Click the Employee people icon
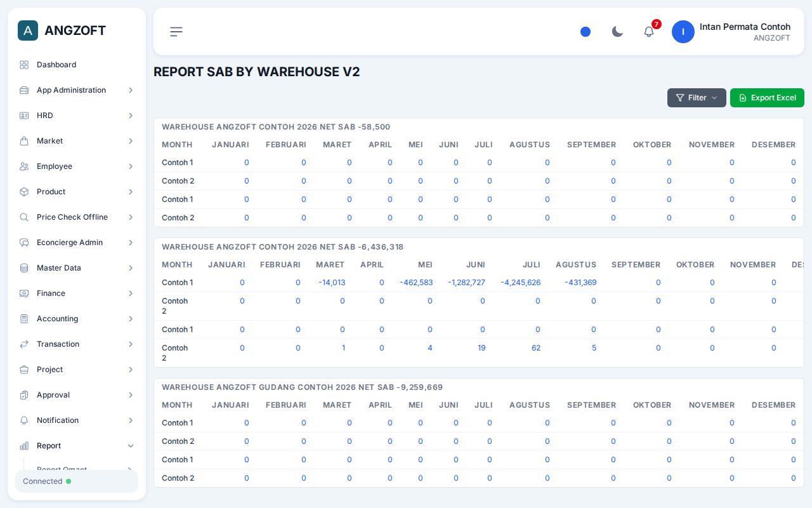This screenshot has width=812, height=508. click(x=24, y=166)
